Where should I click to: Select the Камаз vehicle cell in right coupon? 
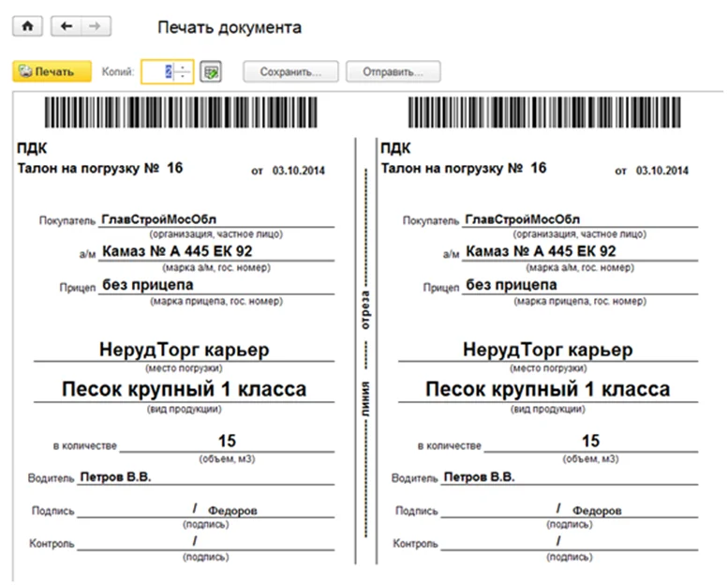(x=541, y=251)
